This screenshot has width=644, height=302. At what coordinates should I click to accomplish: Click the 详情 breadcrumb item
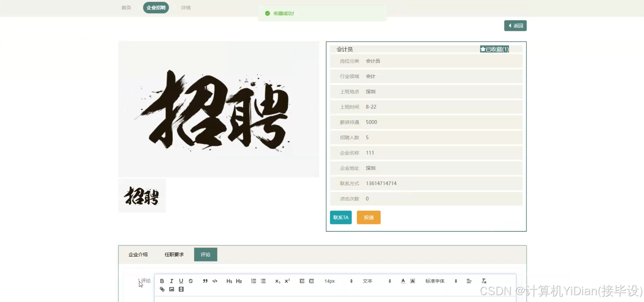[x=186, y=8]
